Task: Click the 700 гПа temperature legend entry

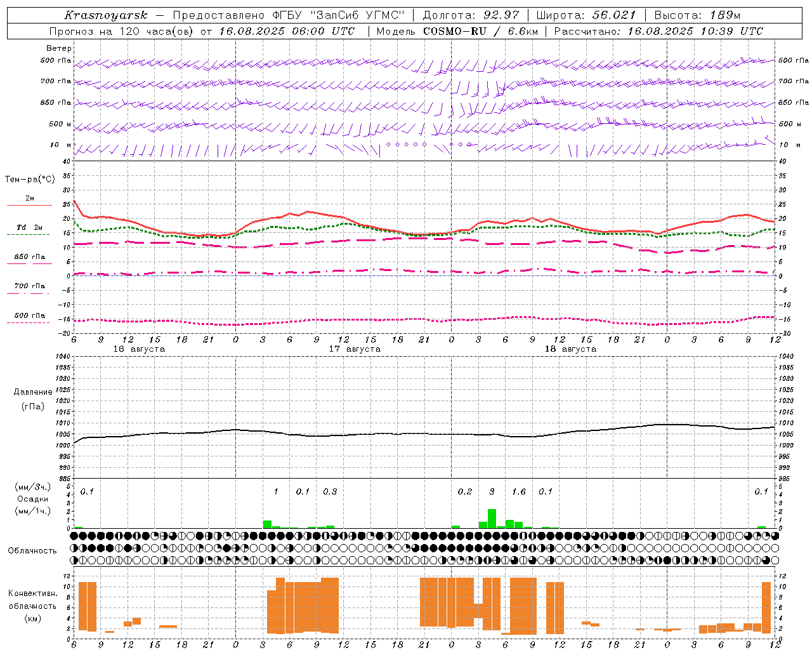Action: (x=29, y=286)
